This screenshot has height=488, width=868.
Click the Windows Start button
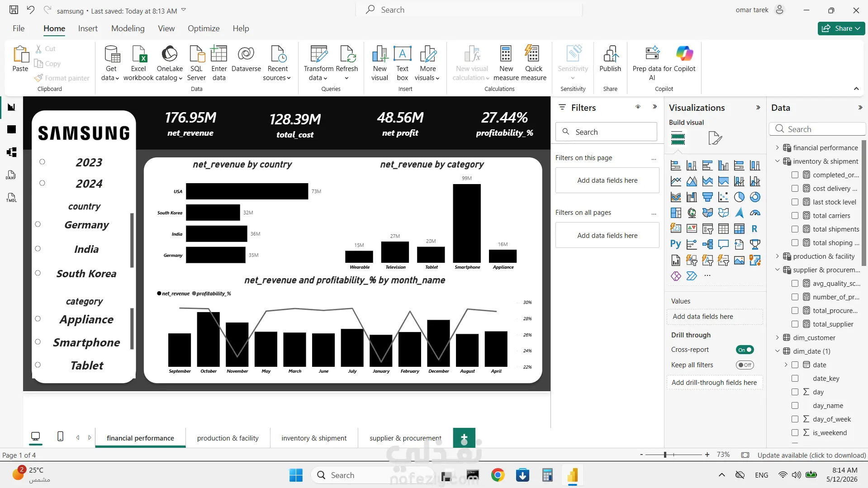click(296, 475)
